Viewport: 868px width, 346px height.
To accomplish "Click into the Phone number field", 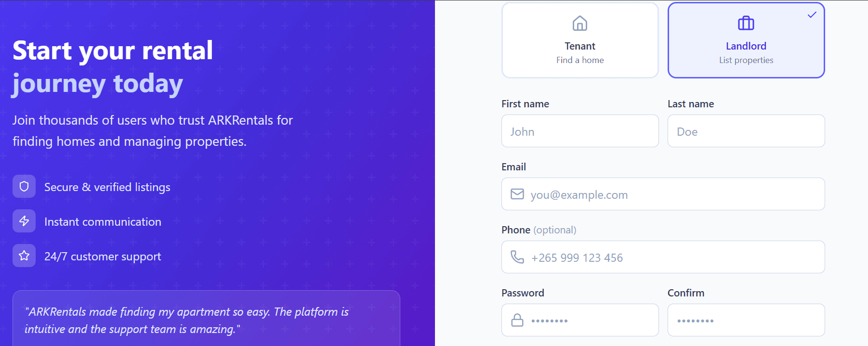I will [x=674, y=257].
